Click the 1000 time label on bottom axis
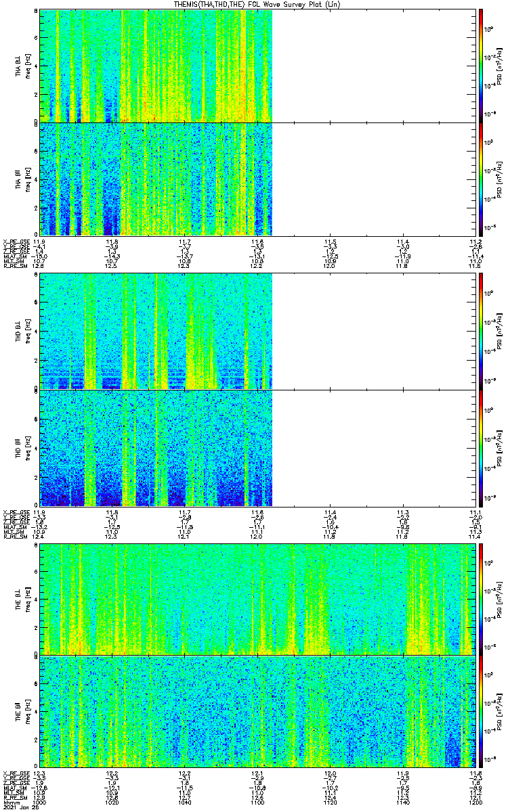Screen dimensions: 508x812 point(40,802)
